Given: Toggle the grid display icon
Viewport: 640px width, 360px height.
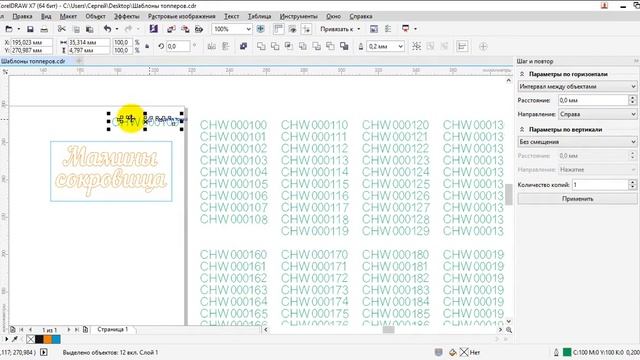Looking at the screenshot, I should [x=292, y=29].
